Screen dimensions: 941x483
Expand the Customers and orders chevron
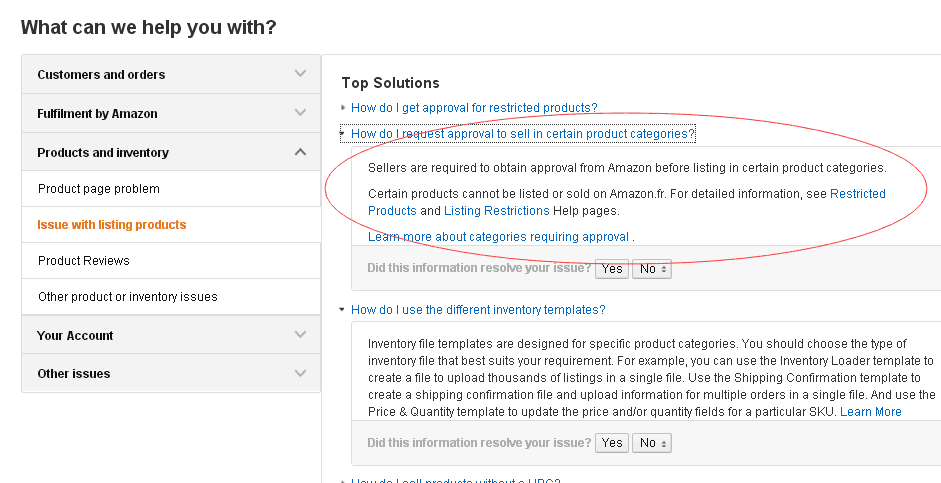click(300, 74)
